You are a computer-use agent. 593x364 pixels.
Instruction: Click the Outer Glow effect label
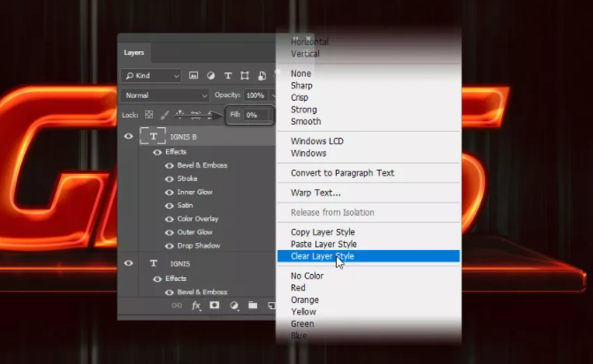[x=194, y=232]
